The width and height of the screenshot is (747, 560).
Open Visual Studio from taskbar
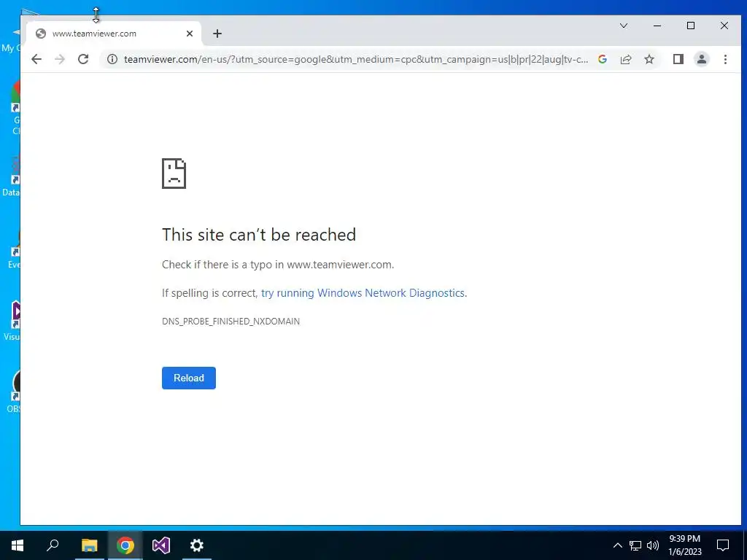point(161,545)
